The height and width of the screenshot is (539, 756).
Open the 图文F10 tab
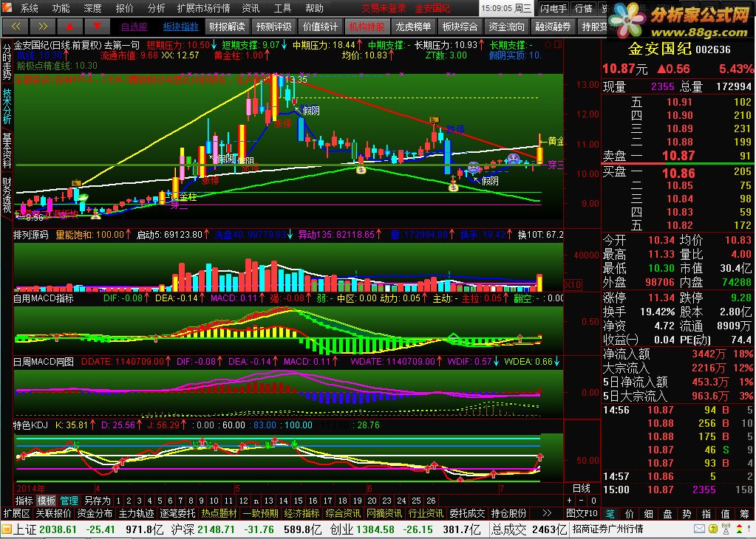[x=582, y=513]
